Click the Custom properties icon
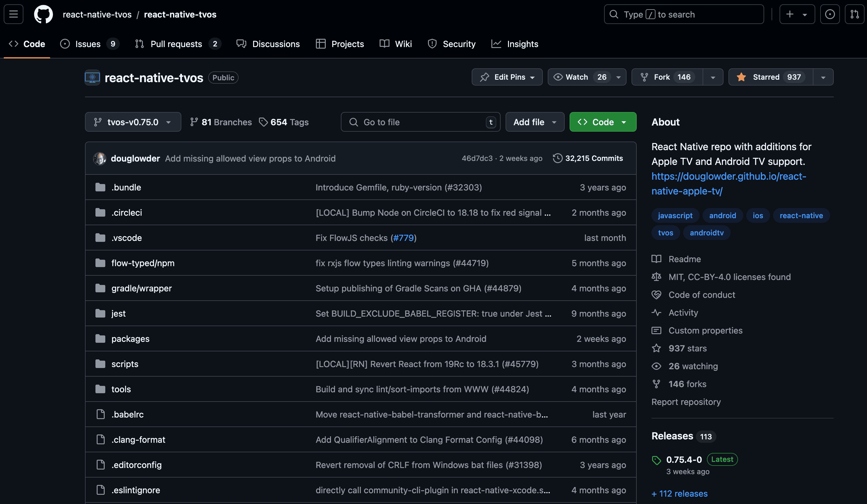Image resolution: width=867 pixels, height=504 pixels. click(x=656, y=330)
